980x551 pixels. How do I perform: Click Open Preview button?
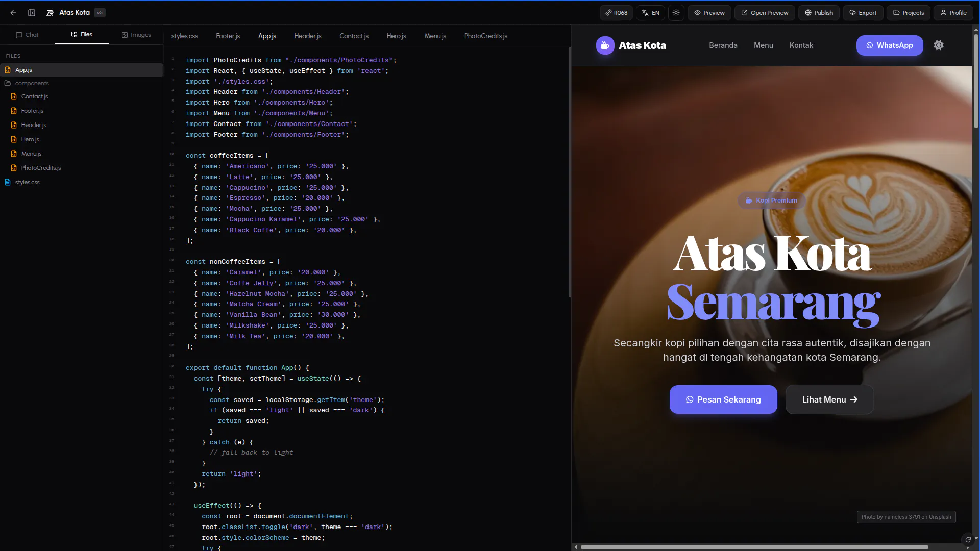tap(765, 13)
